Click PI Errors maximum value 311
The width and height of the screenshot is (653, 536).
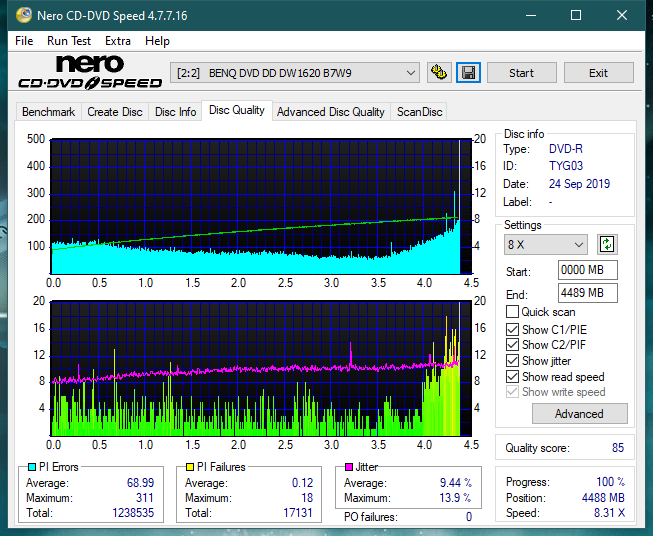(145, 498)
